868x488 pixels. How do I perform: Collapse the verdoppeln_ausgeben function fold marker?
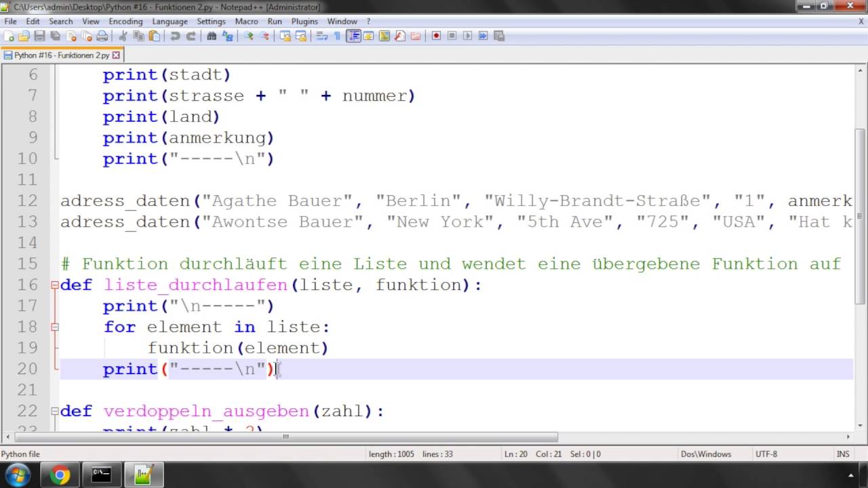point(55,411)
